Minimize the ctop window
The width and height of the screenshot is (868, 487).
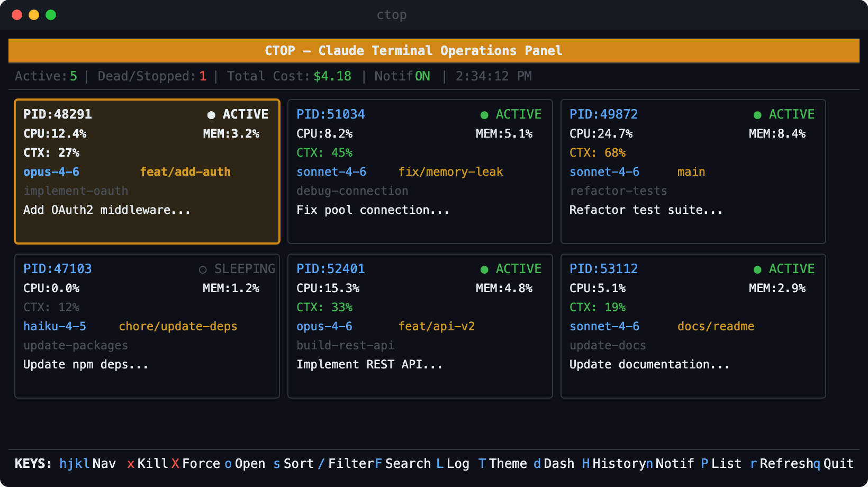pyautogui.click(x=34, y=15)
